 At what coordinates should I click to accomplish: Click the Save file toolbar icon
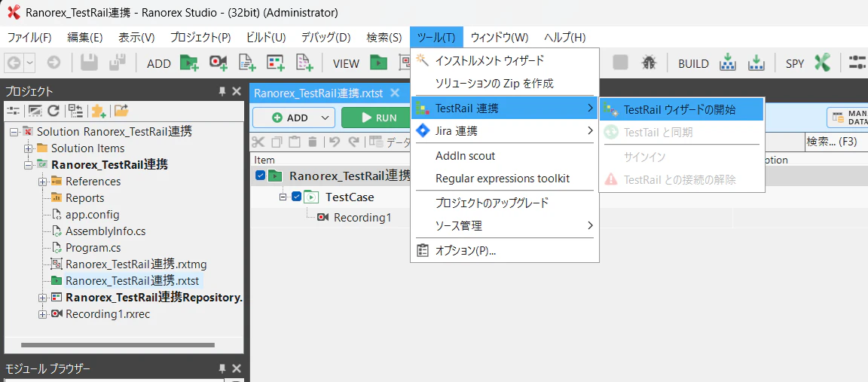[x=89, y=63]
